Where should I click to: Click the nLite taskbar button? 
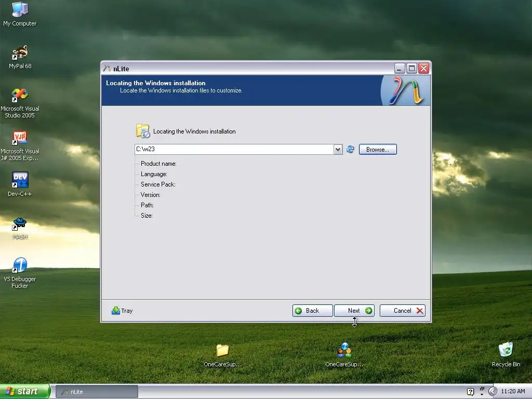pyautogui.click(x=97, y=392)
